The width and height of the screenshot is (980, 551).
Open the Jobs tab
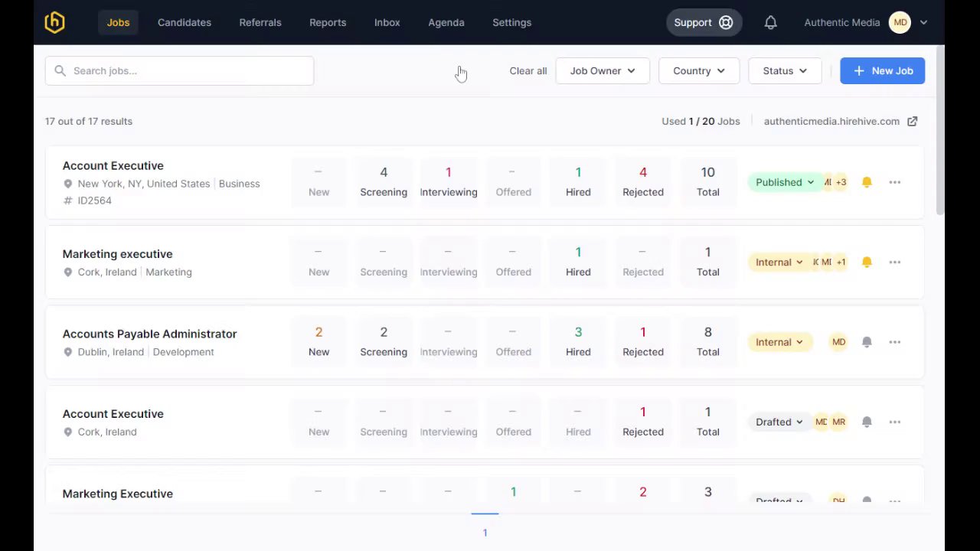(x=118, y=22)
